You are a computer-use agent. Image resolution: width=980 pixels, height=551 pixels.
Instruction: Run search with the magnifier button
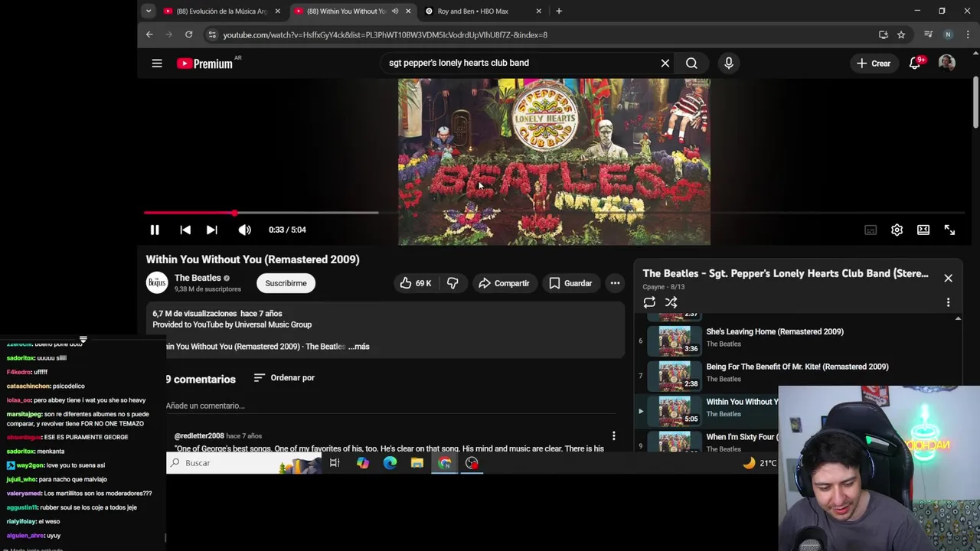pos(691,64)
